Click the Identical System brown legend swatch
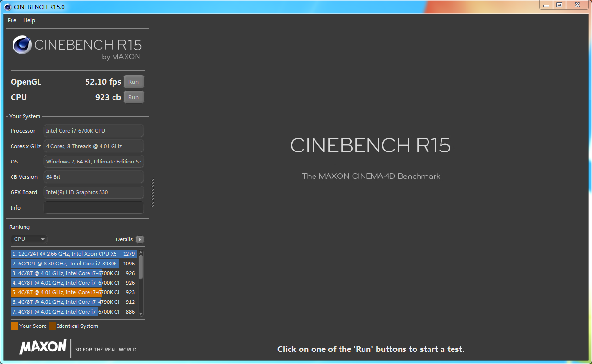 click(x=52, y=326)
